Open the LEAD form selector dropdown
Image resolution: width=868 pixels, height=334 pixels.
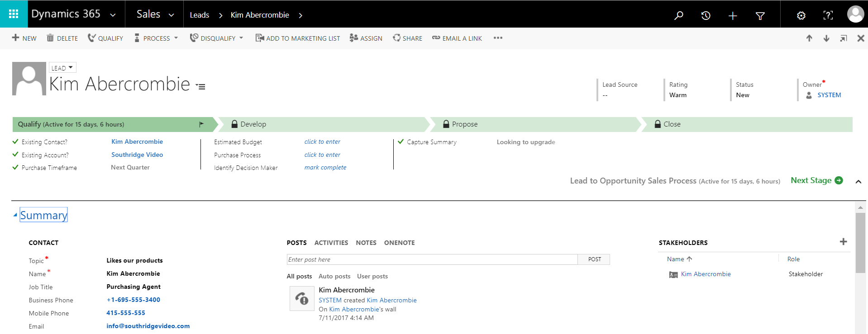[62, 68]
